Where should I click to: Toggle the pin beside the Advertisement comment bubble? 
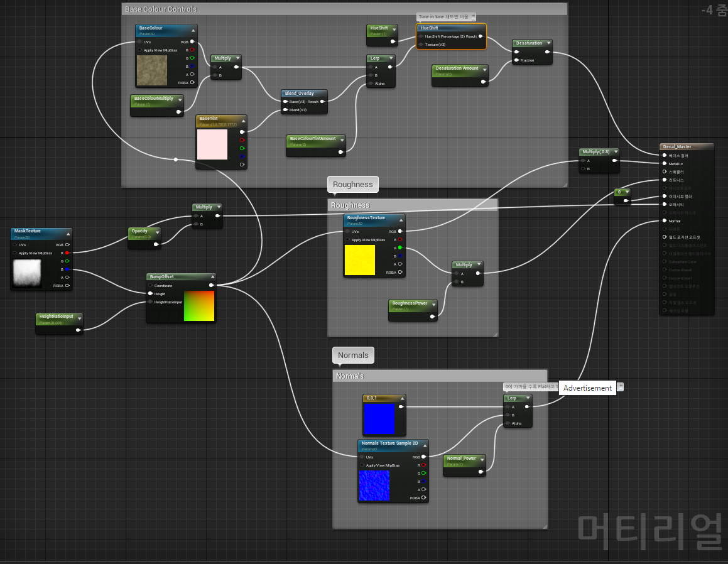[620, 387]
